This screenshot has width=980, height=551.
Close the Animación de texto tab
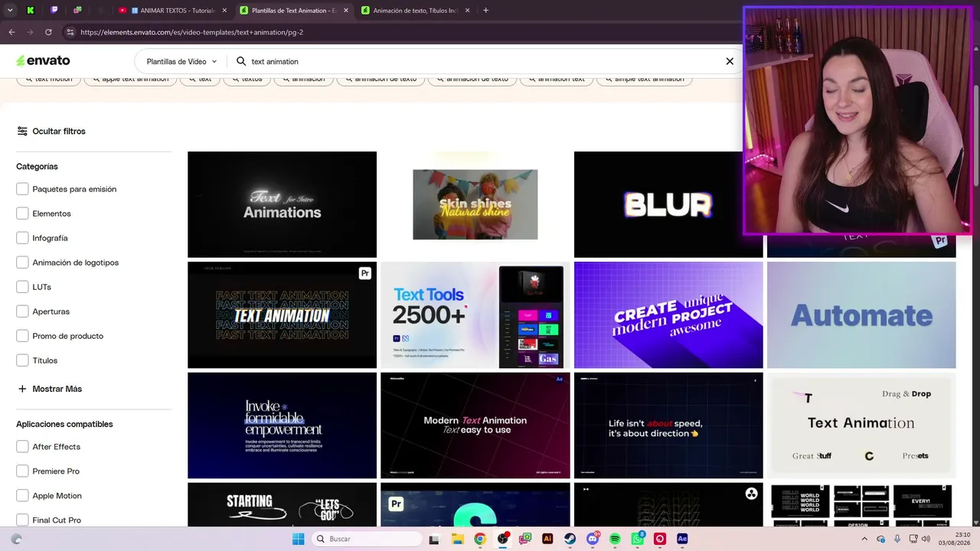pos(467,10)
